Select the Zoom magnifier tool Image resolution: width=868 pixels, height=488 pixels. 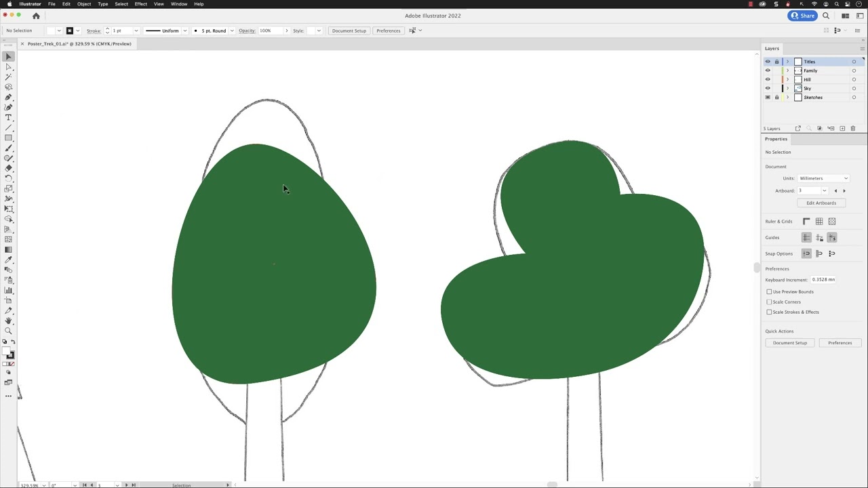9,331
